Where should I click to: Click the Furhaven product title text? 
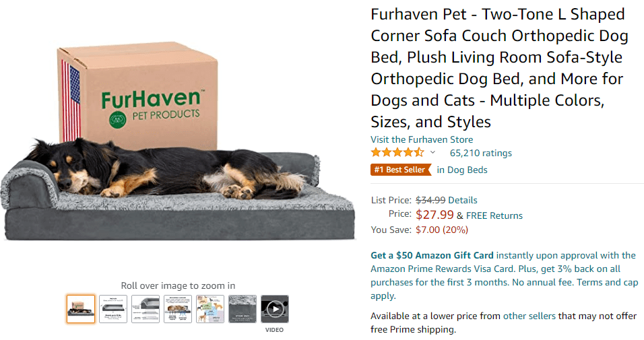tap(499, 68)
